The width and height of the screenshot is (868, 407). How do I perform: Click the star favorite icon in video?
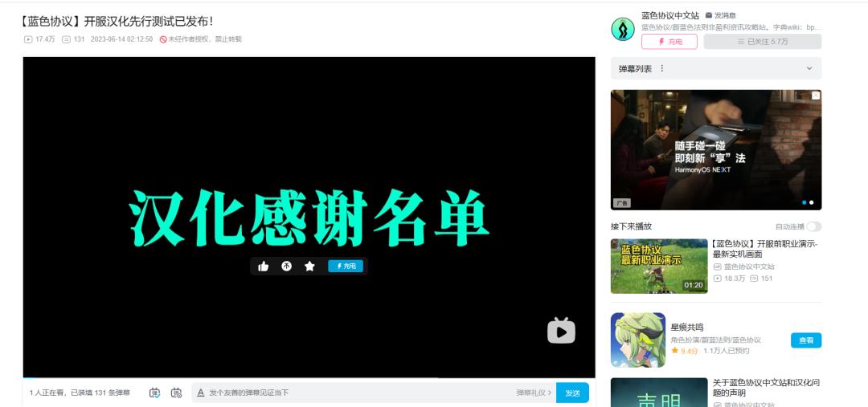(x=309, y=267)
